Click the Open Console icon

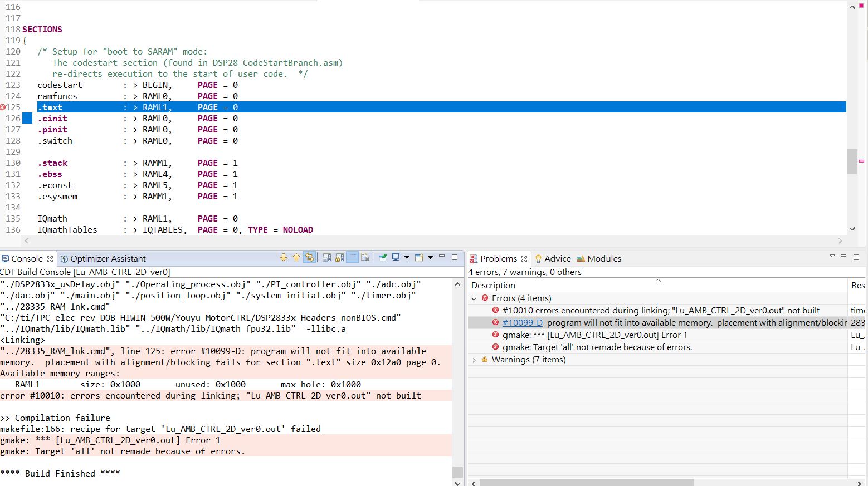click(x=419, y=257)
